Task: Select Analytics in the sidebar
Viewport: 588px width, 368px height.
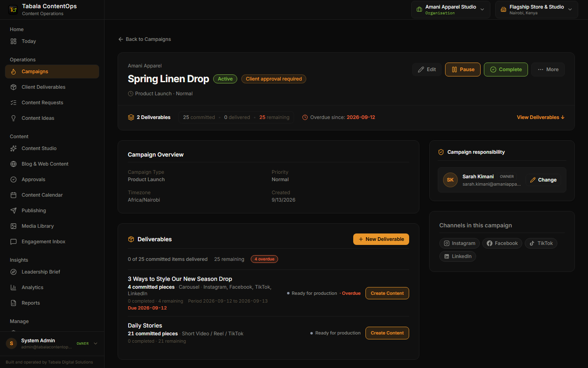Action: tap(52, 287)
